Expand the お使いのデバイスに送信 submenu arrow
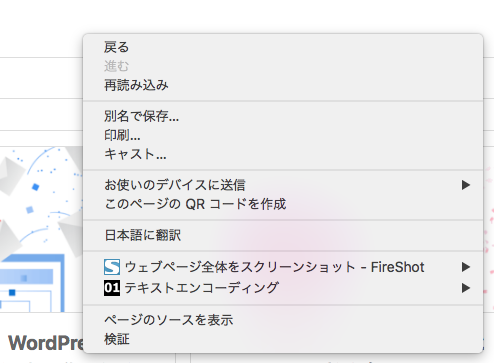 466,185
